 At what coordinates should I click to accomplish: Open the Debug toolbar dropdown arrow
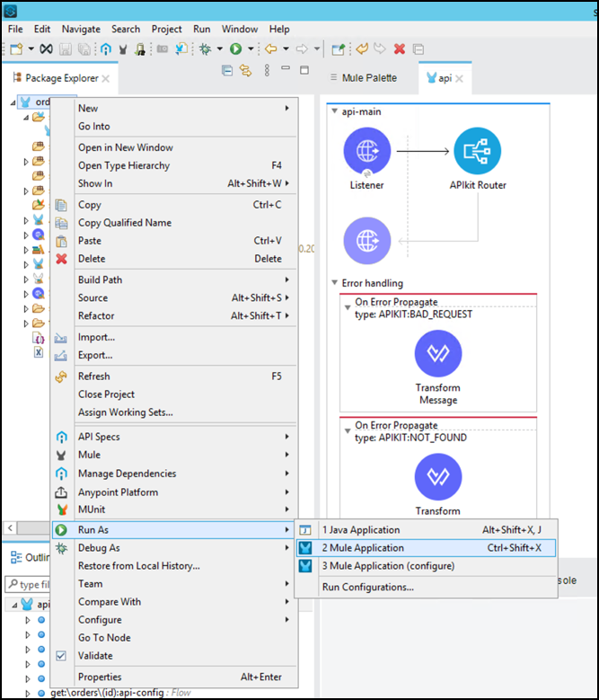tap(219, 49)
